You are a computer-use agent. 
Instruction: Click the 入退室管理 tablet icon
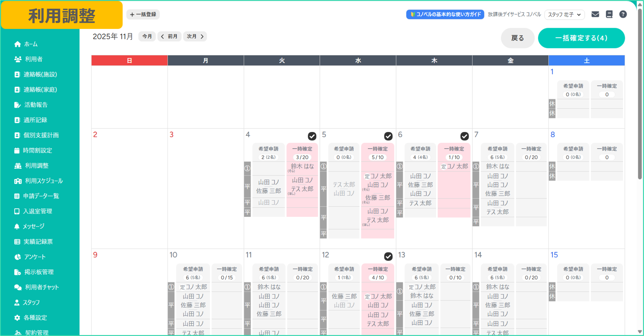(17, 211)
